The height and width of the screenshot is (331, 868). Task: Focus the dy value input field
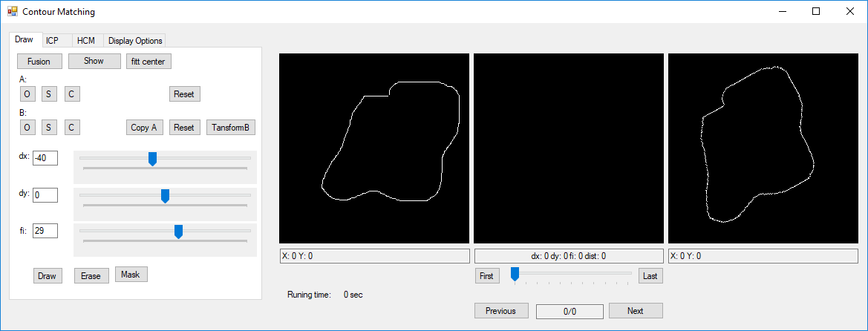pos(45,194)
